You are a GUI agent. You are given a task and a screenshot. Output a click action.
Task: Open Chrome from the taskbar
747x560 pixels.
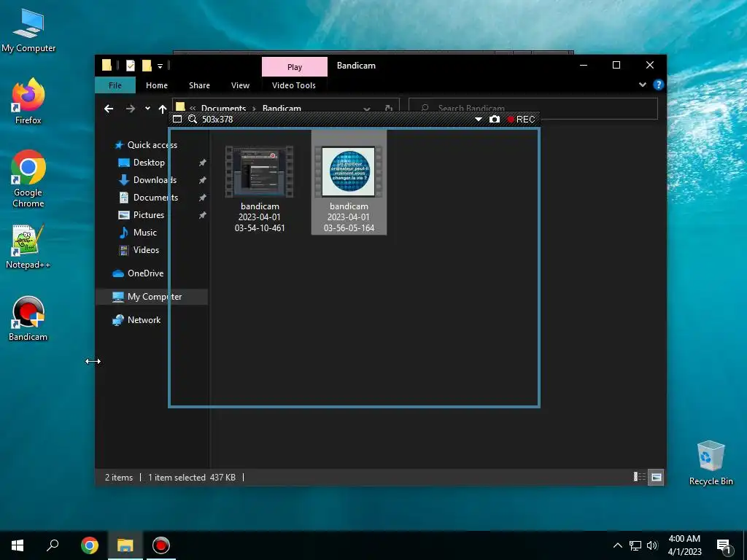coord(90,545)
